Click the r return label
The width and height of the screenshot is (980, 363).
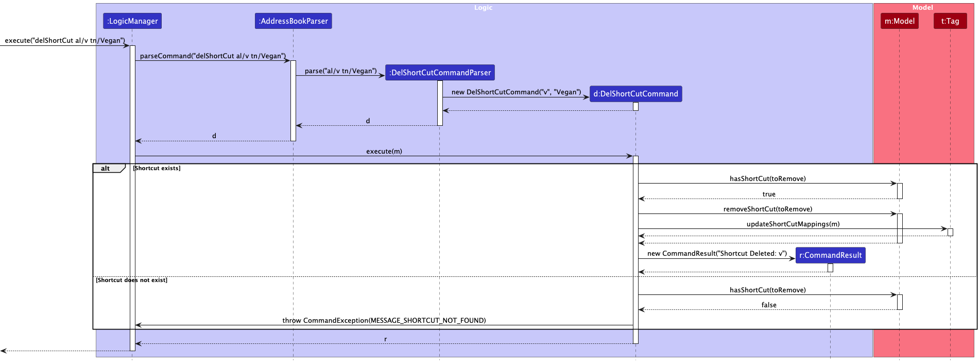[x=385, y=339]
